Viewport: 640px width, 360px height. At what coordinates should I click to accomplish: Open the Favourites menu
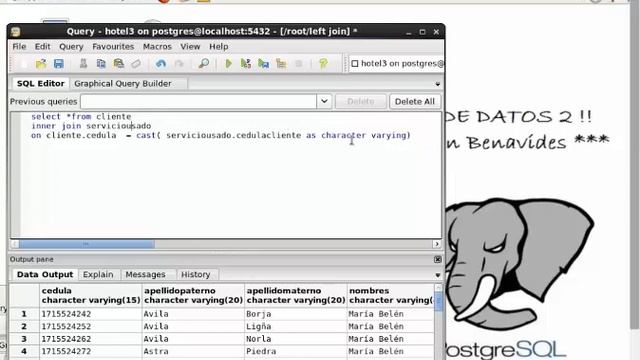[x=113, y=47]
